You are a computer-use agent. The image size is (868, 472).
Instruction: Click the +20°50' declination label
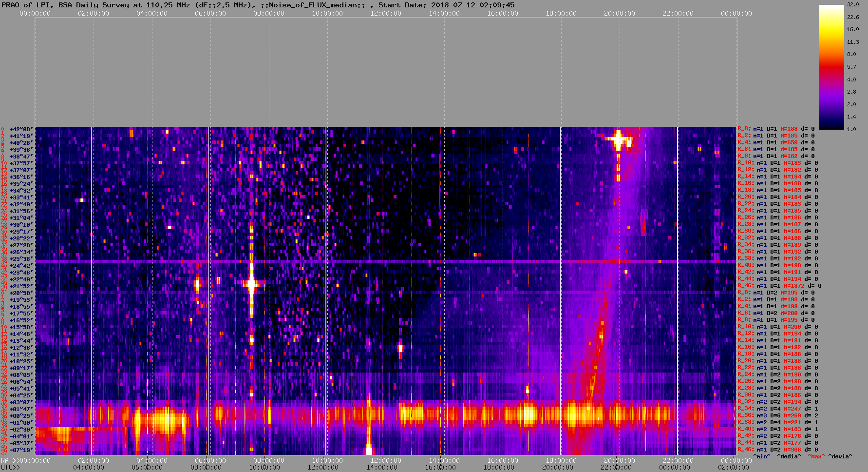coord(21,293)
